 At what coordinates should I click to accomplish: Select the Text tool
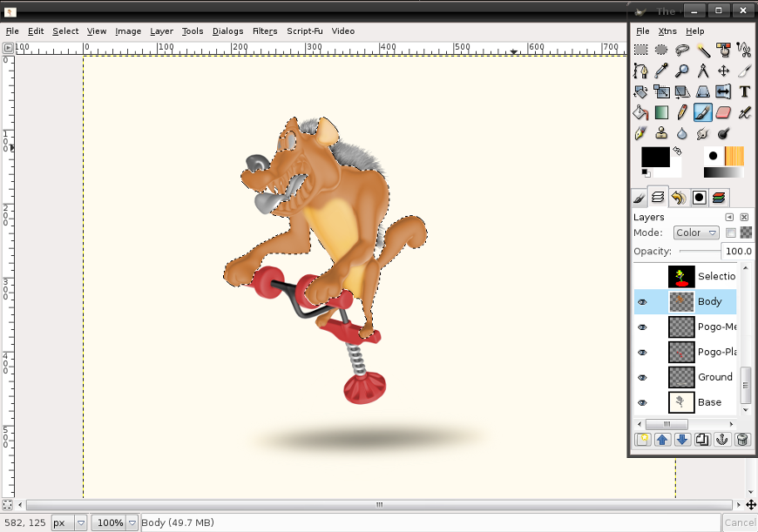click(x=744, y=91)
